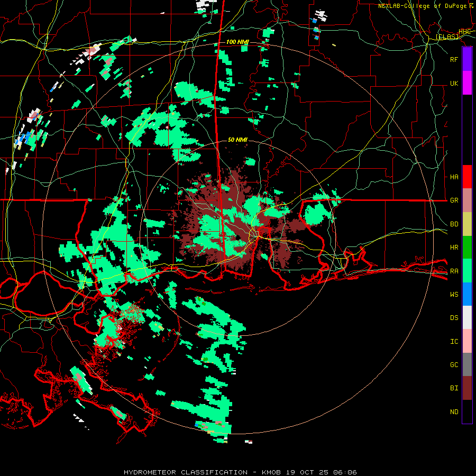
Task: Click the RF legend label
Action: (x=454, y=60)
